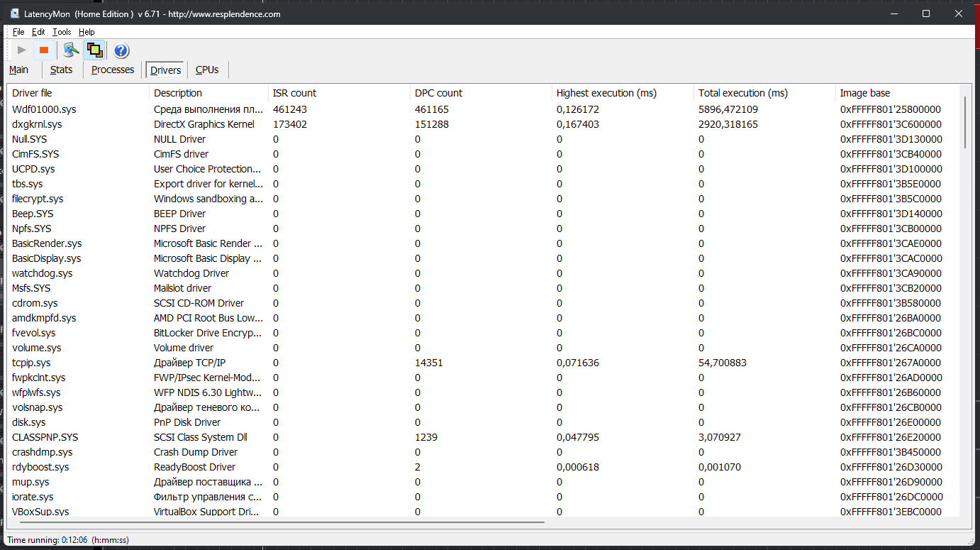Click the total execution value 5896,472109
The width and height of the screenshot is (980, 550).
click(728, 109)
